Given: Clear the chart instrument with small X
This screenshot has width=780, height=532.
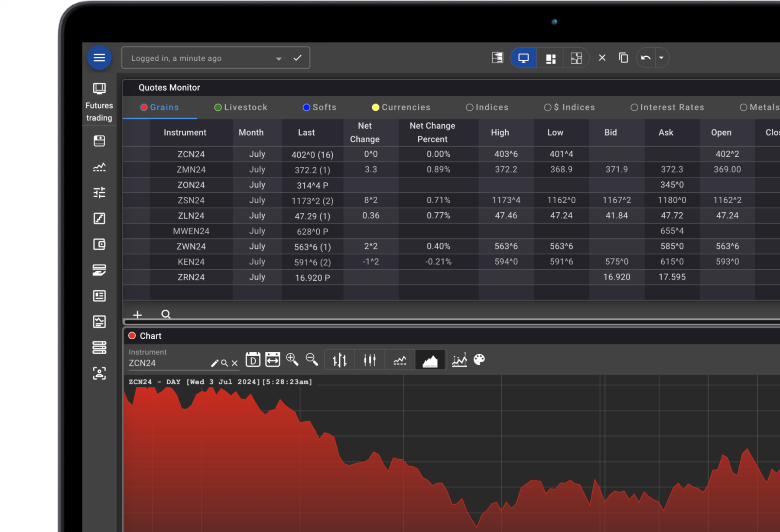Looking at the screenshot, I should pyautogui.click(x=234, y=363).
